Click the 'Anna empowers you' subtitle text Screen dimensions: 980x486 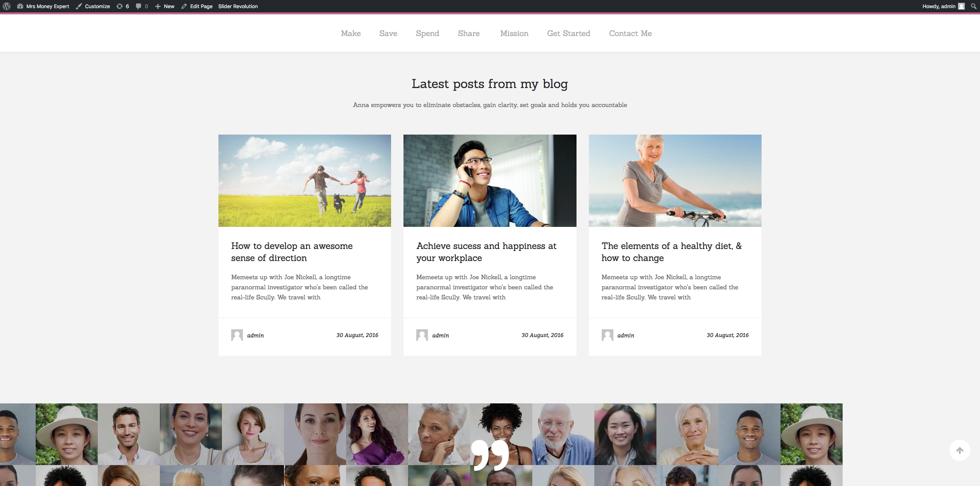click(x=490, y=105)
